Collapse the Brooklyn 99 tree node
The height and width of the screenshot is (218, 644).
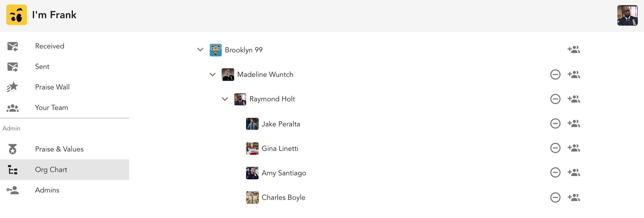[x=200, y=50]
